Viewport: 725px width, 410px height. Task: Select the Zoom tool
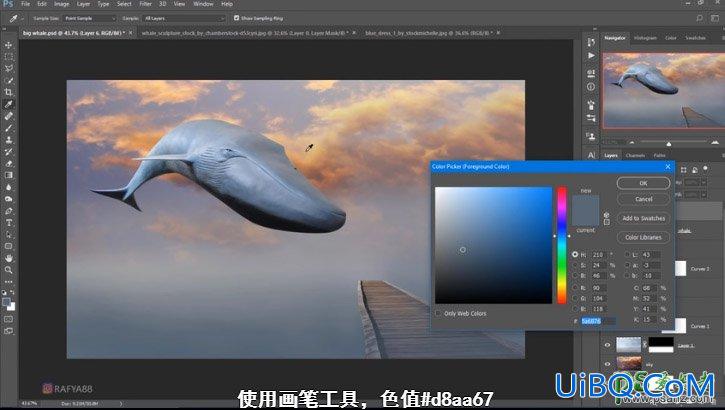[8, 269]
